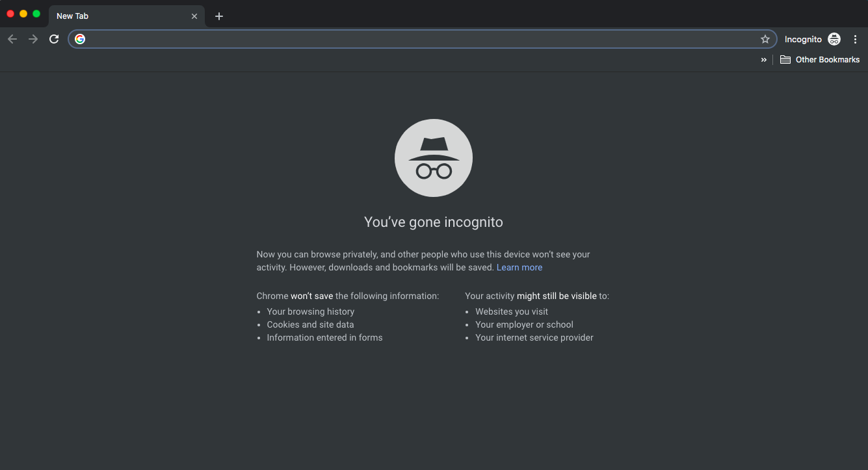
Task: Click the Google icon in address bar
Action: (80, 39)
